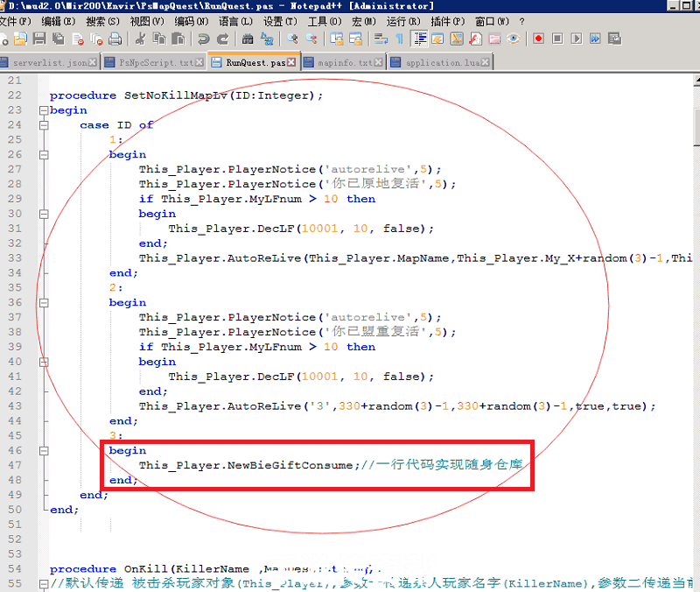Zoom out with the magnifier minus icon
700x592 pixels.
pyautogui.click(x=311, y=39)
